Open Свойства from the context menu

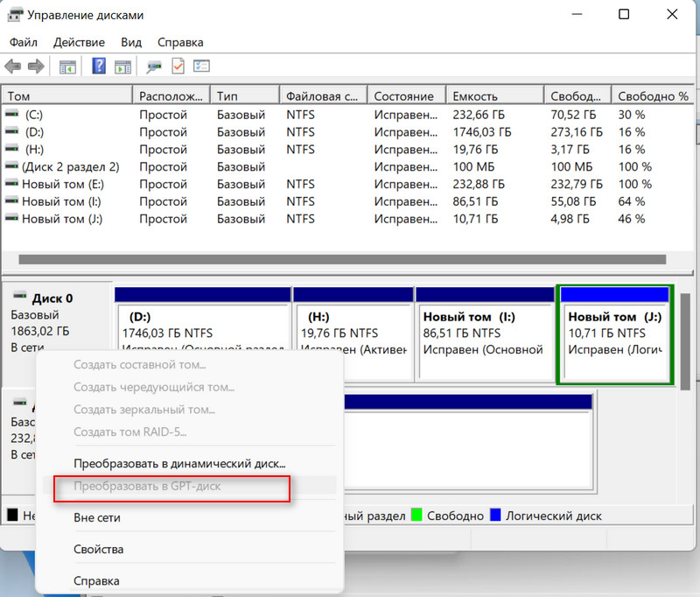99,550
